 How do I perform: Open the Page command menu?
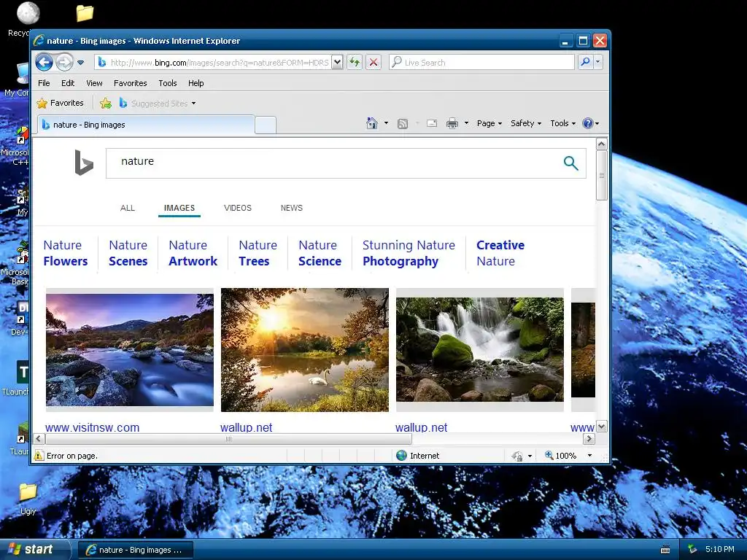[489, 123]
